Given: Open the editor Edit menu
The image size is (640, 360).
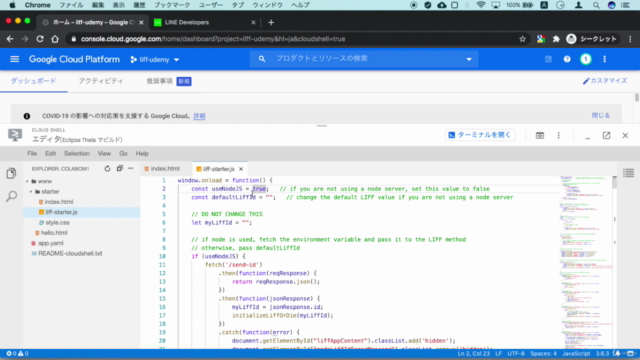Looking at the screenshot, I should coord(51,154).
